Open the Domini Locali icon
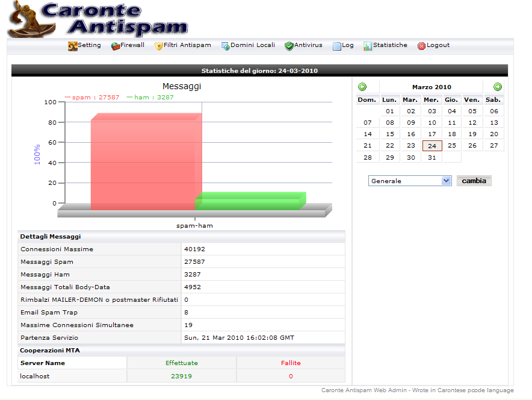This screenshot has width=532, height=400. pyautogui.click(x=226, y=46)
